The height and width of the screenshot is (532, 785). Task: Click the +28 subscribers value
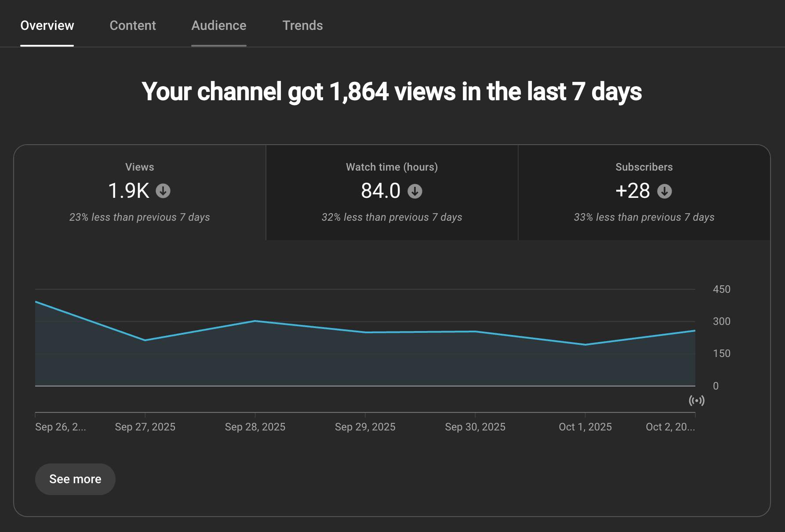632,191
